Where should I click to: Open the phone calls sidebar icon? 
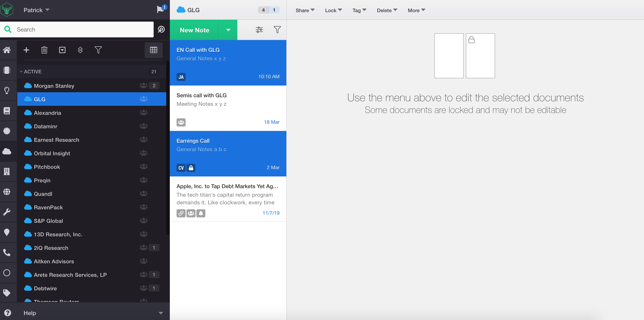pyautogui.click(x=7, y=252)
